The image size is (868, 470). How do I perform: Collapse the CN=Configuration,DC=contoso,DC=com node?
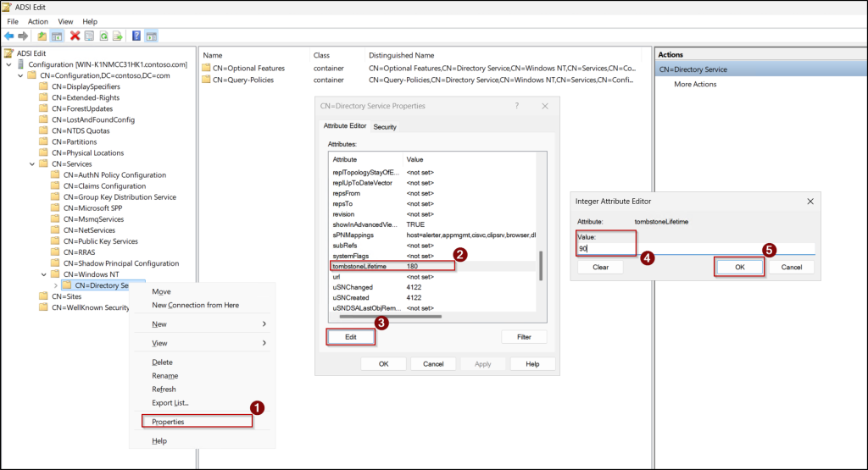[20, 75]
